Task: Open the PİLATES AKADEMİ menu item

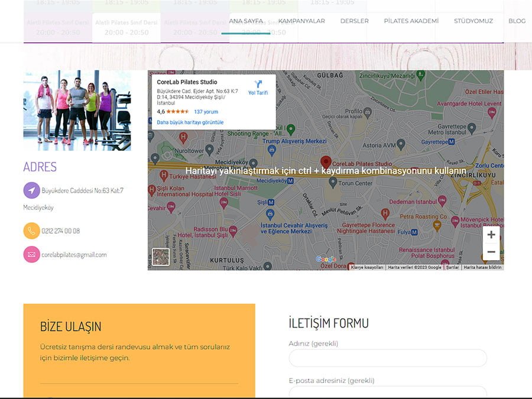Action: pos(410,21)
